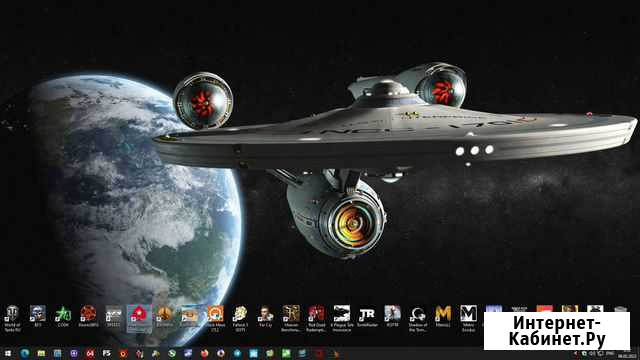Expand the hidden system tray icons arrow
Screen dimensions: 640x360
576,353
